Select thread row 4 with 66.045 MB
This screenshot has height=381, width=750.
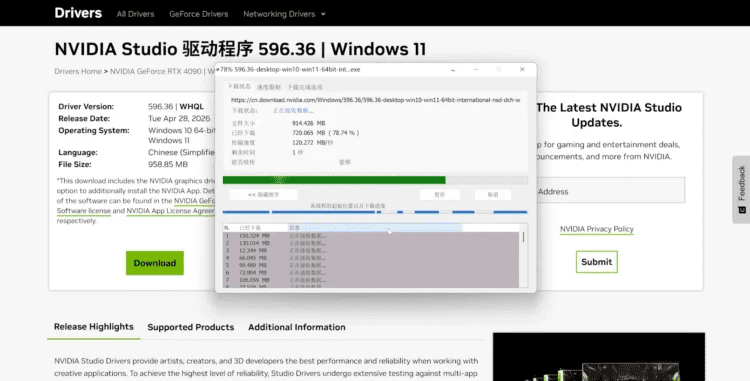[x=371, y=258]
